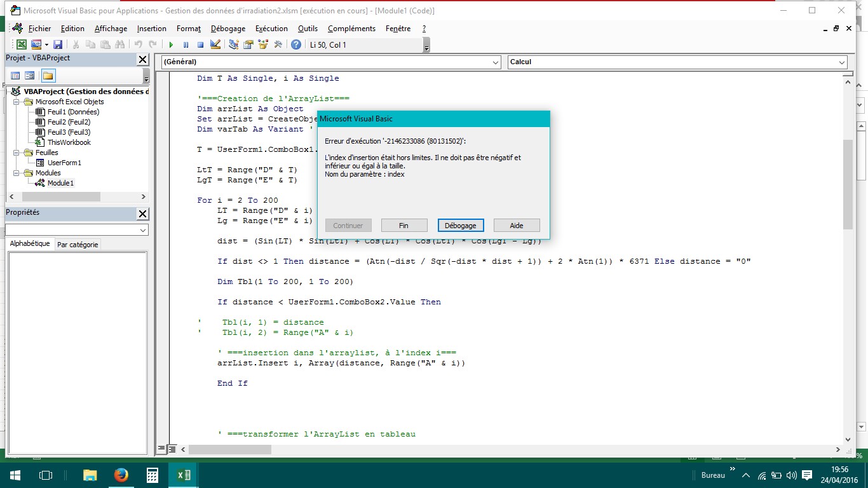The width and height of the screenshot is (868, 488).
Task: Toggle Folders view in Project panel
Action: coord(48,76)
